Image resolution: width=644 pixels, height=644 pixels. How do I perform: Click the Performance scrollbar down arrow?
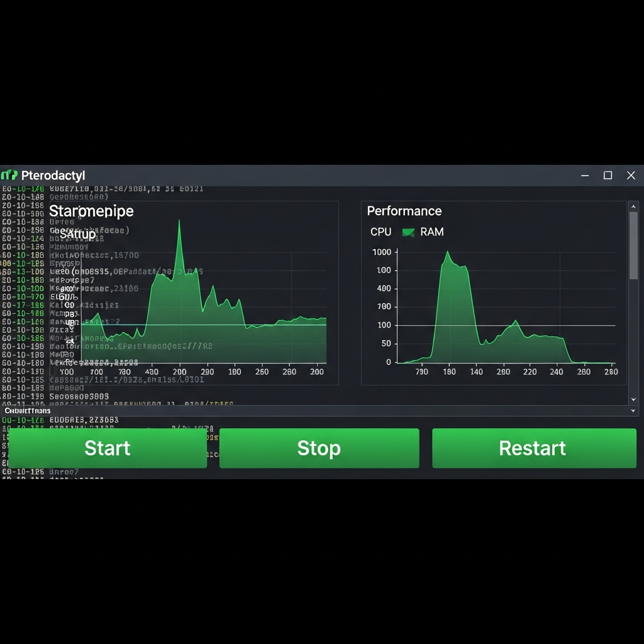pos(634,399)
